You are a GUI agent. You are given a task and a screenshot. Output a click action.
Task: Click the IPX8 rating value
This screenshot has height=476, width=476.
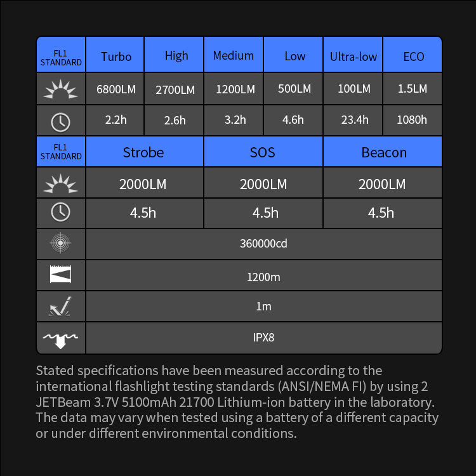coord(263,338)
